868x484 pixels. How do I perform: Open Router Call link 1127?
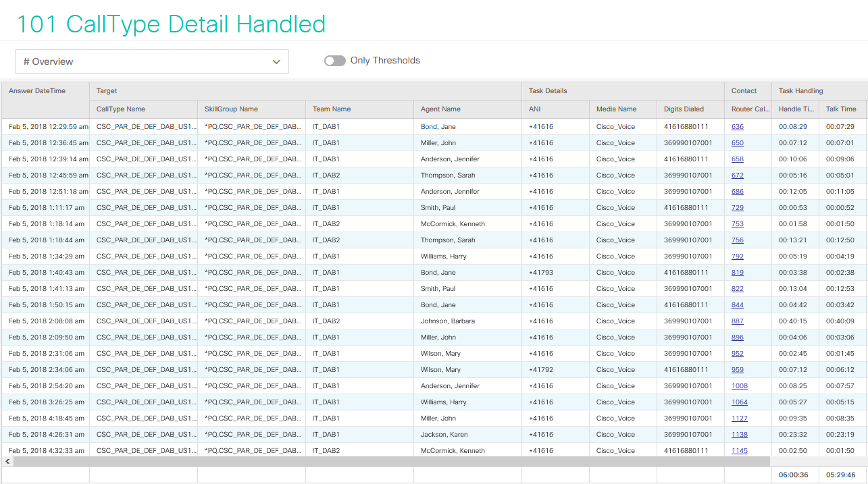[740, 419]
